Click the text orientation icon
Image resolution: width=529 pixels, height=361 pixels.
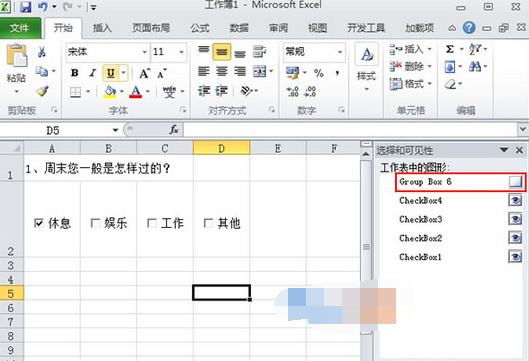click(247, 91)
